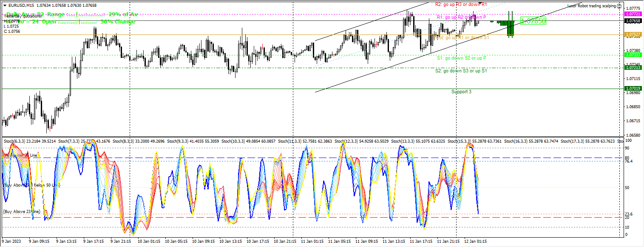644x247 pixels.
Task: Click the 1.07019 Support 3 price tag
Action: point(633,89)
